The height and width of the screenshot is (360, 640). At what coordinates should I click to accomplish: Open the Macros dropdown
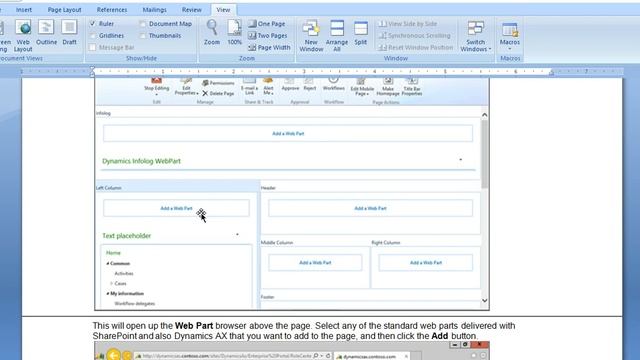[x=510, y=36]
